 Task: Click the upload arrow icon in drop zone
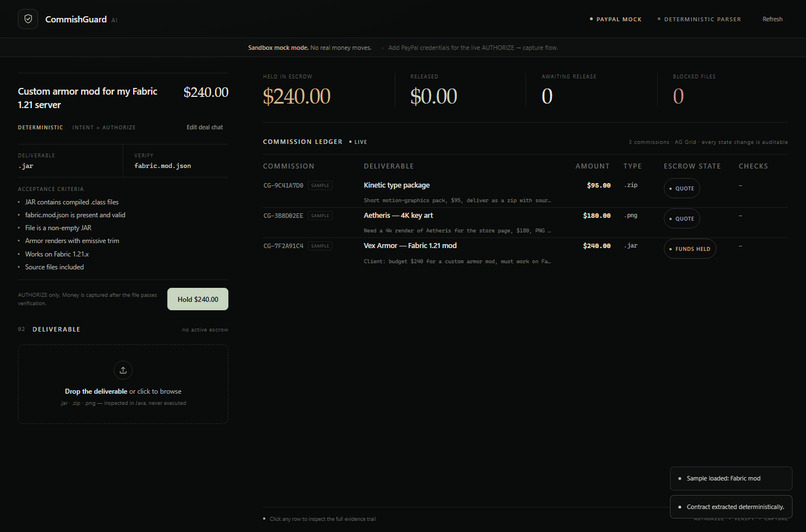123,370
